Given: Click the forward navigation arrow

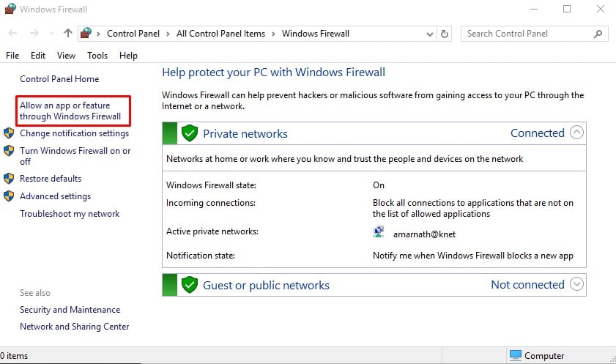Looking at the screenshot, I should 34,34.
